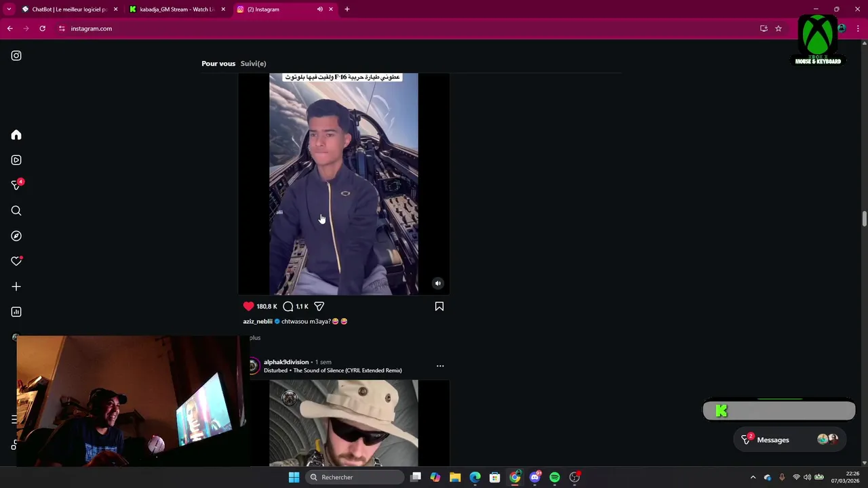
Task: Close the ChatBot tab
Action: pos(115,9)
